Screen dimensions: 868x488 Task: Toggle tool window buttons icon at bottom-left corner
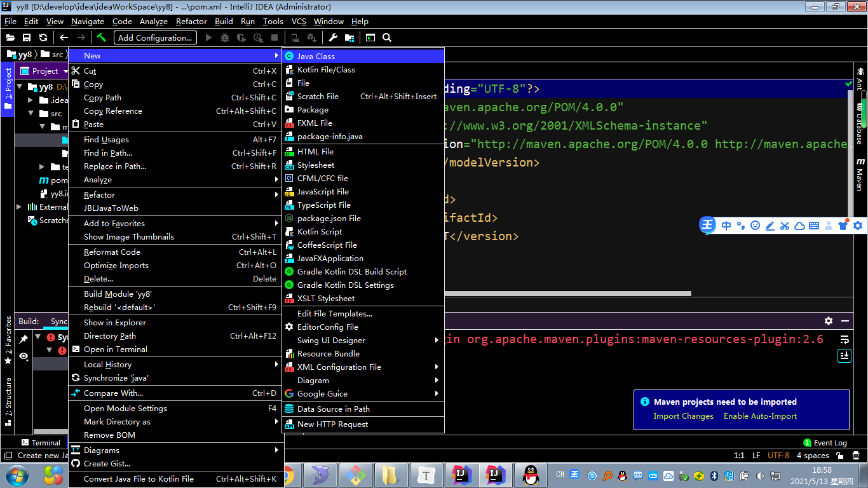[8, 455]
